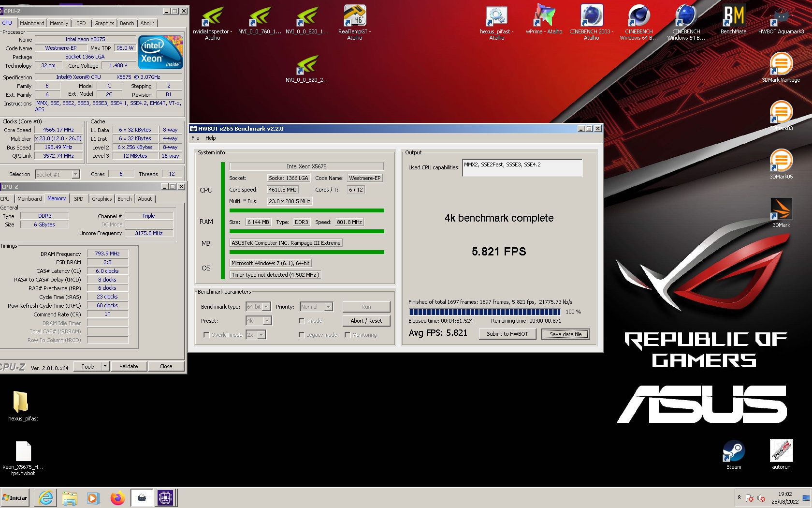The image size is (812, 508).
Task: Open Windows Explorer from taskbar
Action: click(x=70, y=497)
